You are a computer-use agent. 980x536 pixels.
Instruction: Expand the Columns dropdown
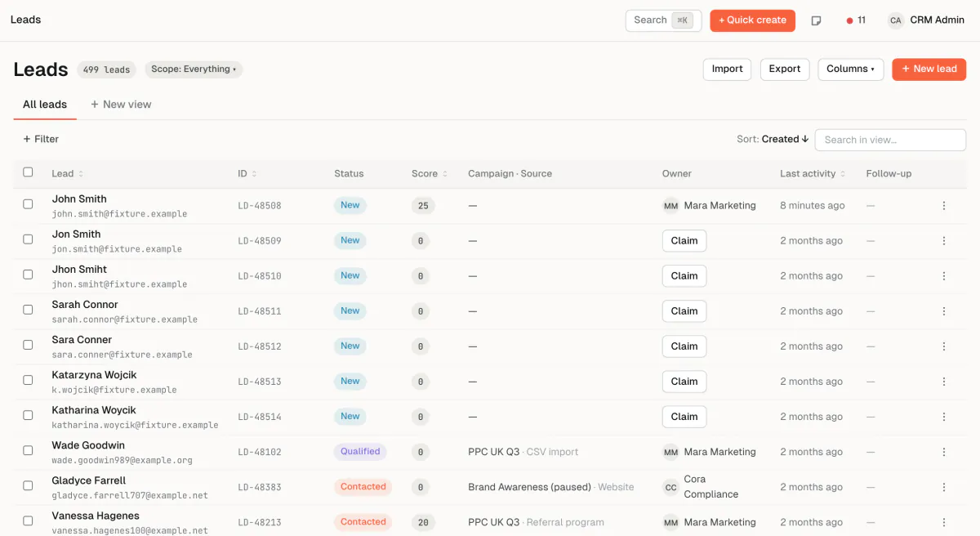click(850, 69)
